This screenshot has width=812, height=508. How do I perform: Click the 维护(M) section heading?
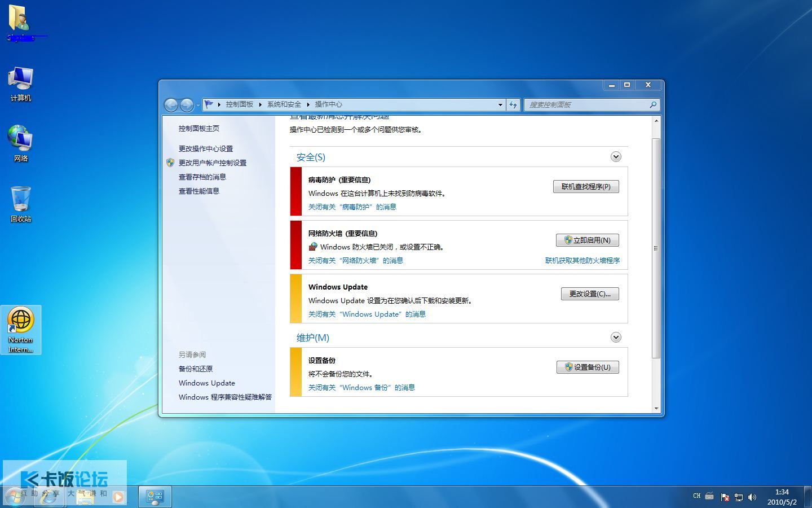pos(313,338)
